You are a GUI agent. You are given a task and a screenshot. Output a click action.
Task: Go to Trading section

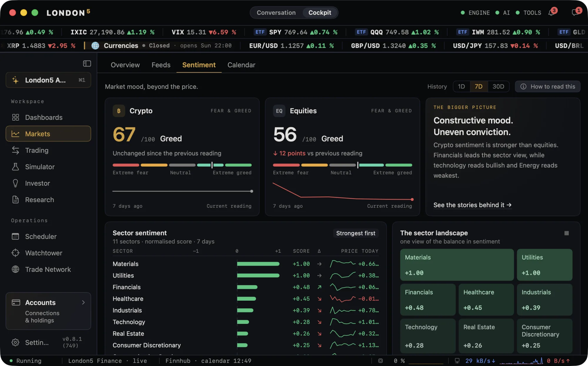click(48, 150)
